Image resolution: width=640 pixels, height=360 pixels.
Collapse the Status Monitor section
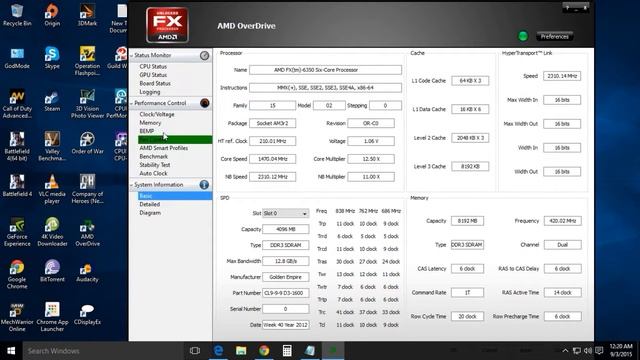pyautogui.click(x=132, y=56)
